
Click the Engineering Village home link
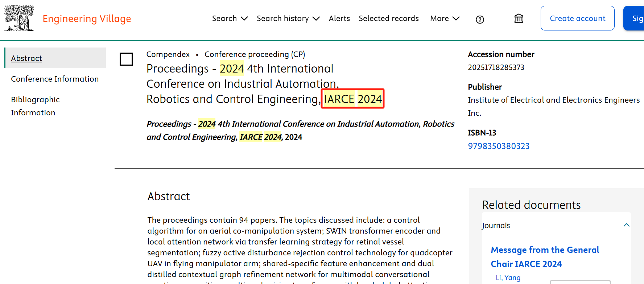(x=87, y=18)
